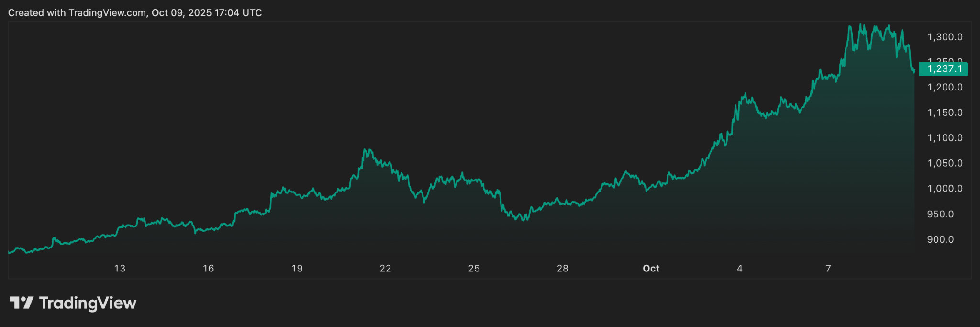Click the TradingView logo icon
Viewport: 980px width, 327px height.
(x=21, y=303)
